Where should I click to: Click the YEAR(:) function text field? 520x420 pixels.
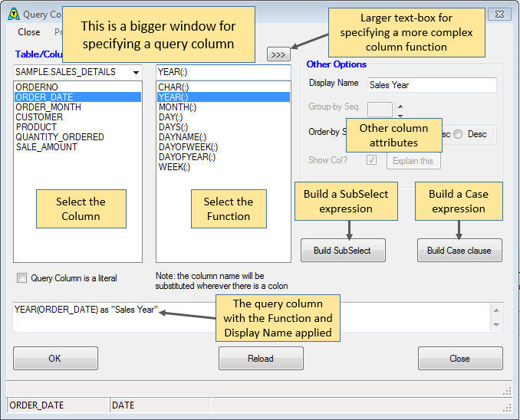[x=223, y=72]
